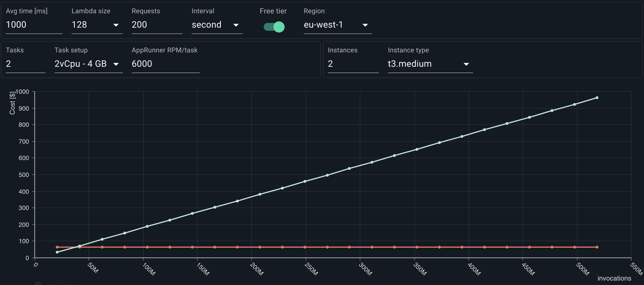644x285 pixels.
Task: Click the green data point near 500M invocations
Action: pyautogui.click(x=574, y=104)
